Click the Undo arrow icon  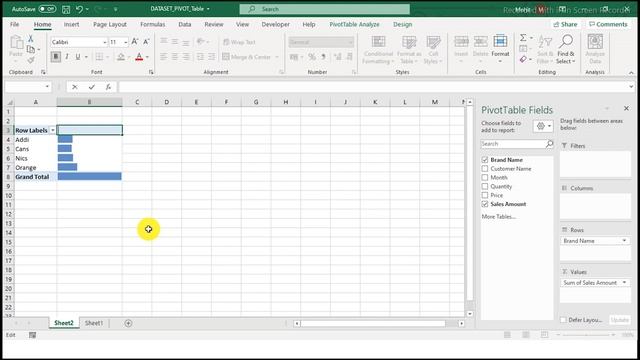click(x=79, y=9)
